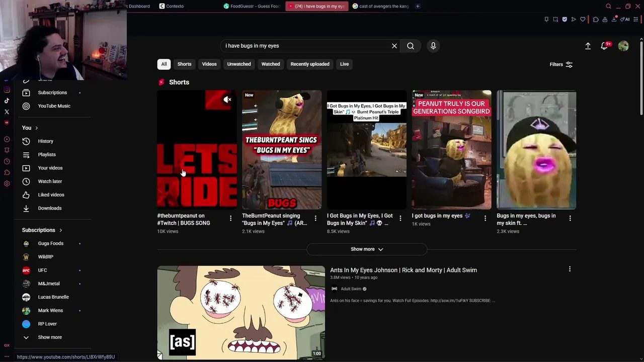Open options for I Got Bugs in My Eyes short
This screenshot has height=362, width=644.
click(400, 218)
